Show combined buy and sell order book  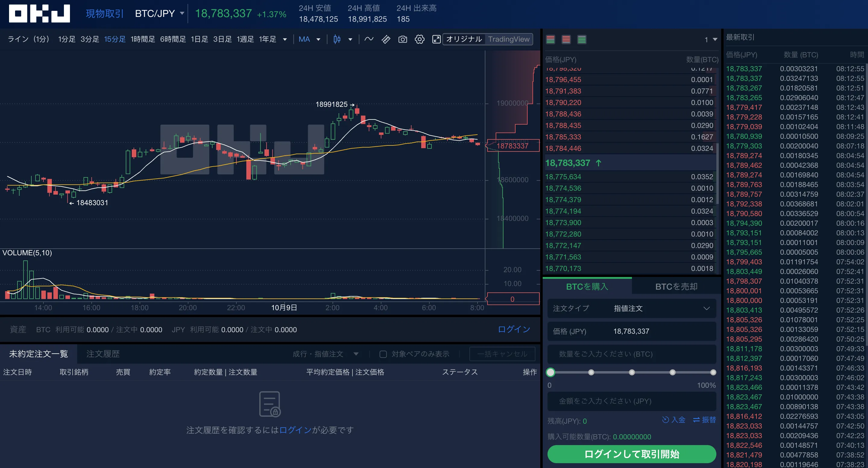tap(551, 40)
